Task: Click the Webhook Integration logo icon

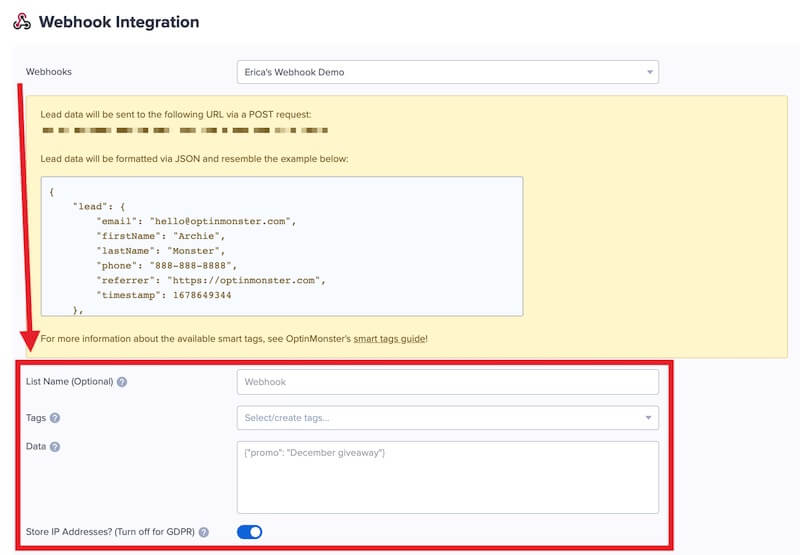Action: tap(22, 22)
